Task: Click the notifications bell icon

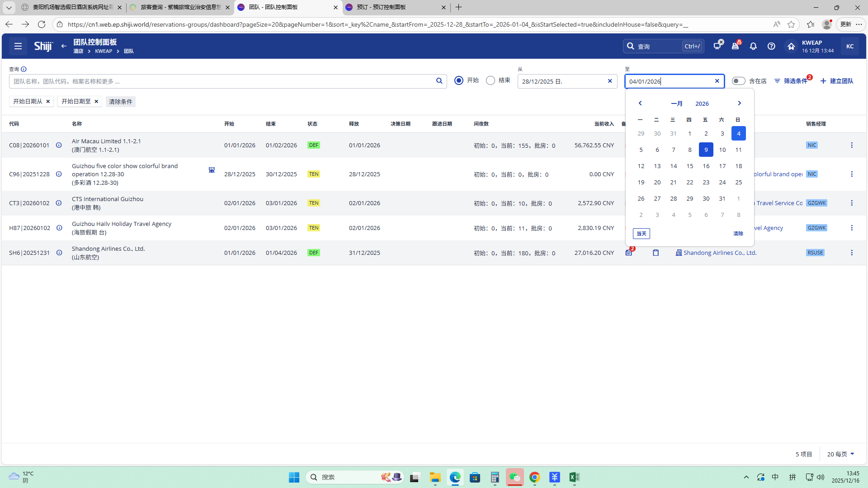Action: 753,46
